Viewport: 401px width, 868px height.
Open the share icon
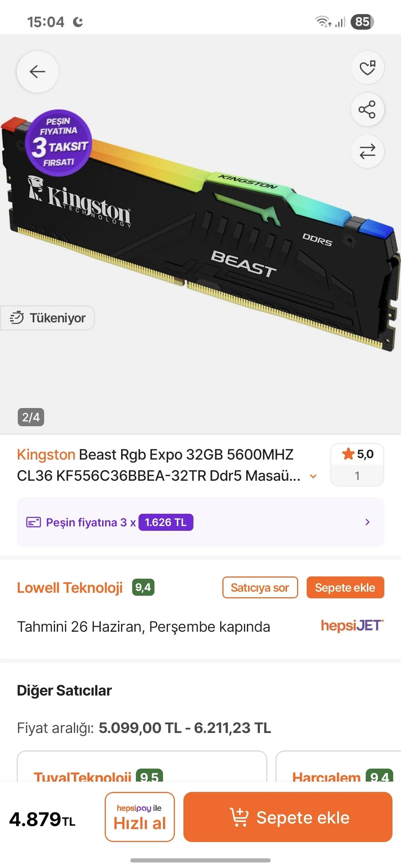(367, 109)
